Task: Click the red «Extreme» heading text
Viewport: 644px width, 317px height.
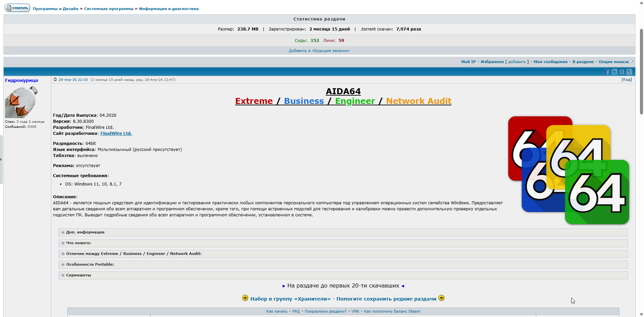Action: coord(254,101)
